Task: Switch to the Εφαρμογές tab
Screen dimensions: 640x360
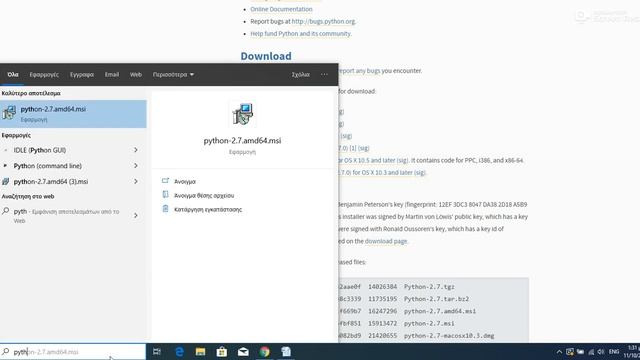Action: 44,75
